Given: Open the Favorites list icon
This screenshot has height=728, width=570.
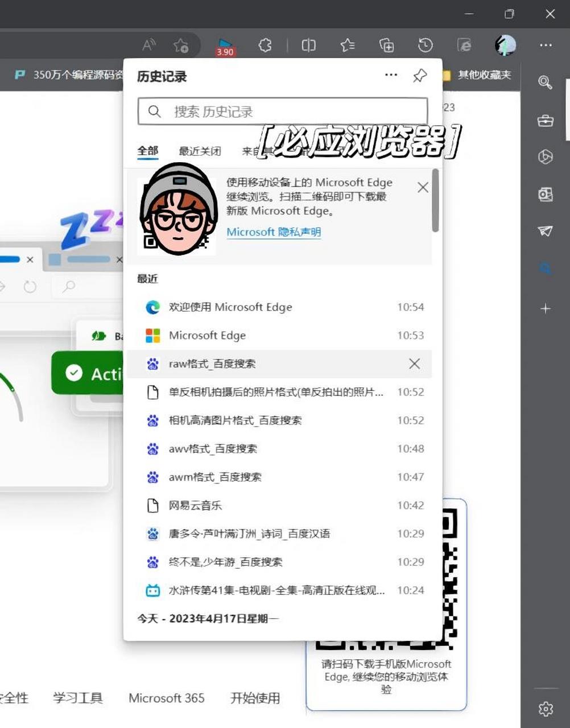Looking at the screenshot, I should coord(348,45).
